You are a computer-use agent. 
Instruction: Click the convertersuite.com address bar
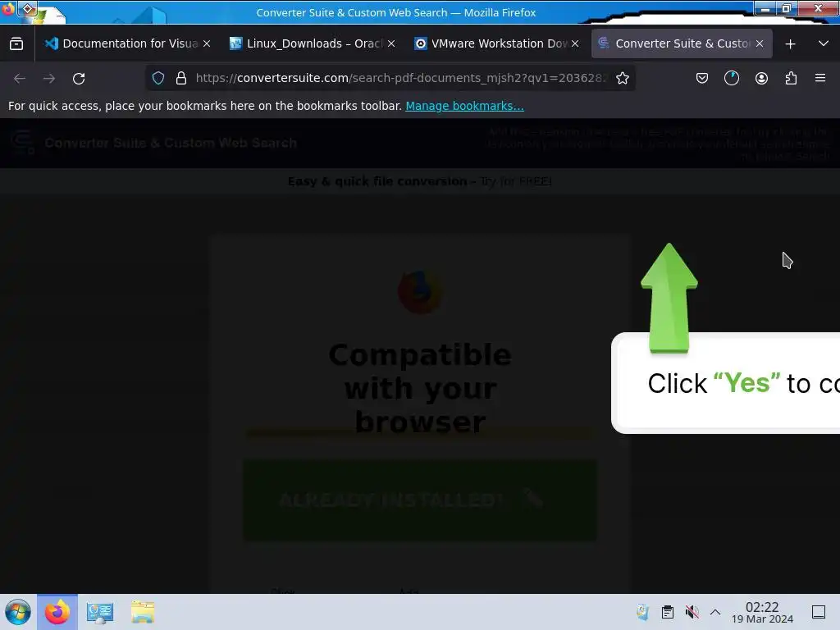click(x=399, y=78)
